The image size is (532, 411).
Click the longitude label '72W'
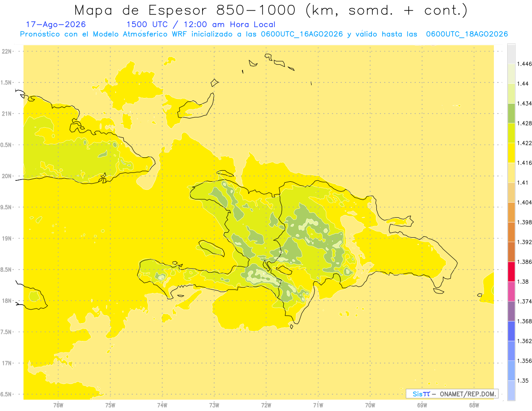266,405
